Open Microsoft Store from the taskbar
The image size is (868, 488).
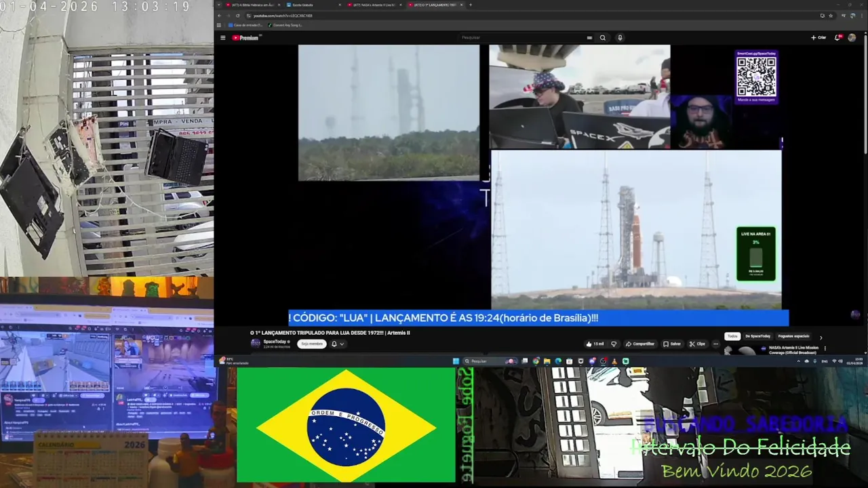[x=569, y=361]
